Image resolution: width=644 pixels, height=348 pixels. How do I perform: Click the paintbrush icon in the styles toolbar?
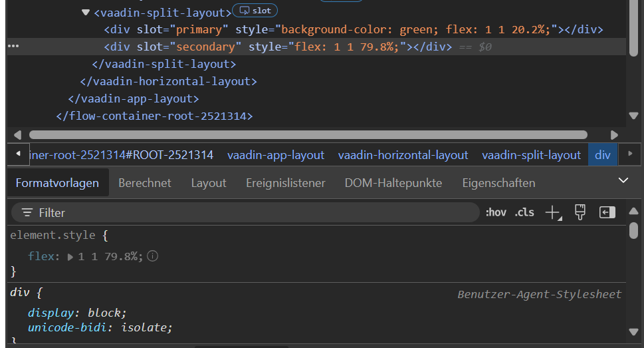[x=580, y=213]
